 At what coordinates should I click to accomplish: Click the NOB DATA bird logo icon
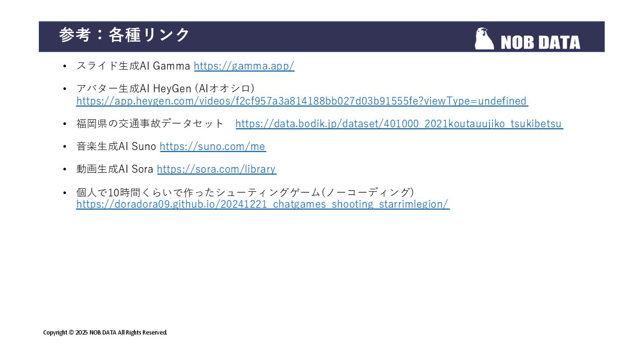coord(485,38)
